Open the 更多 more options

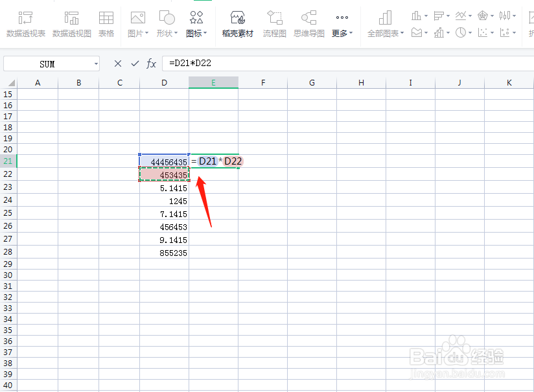342,24
